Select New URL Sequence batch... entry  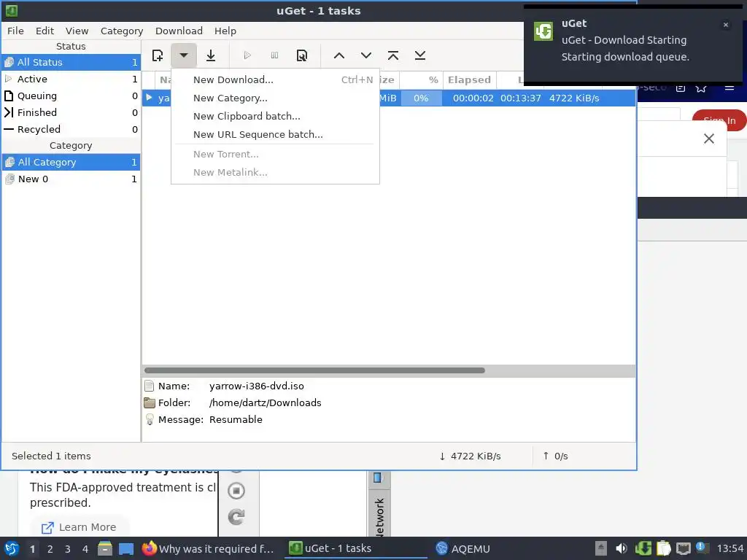coord(275,134)
